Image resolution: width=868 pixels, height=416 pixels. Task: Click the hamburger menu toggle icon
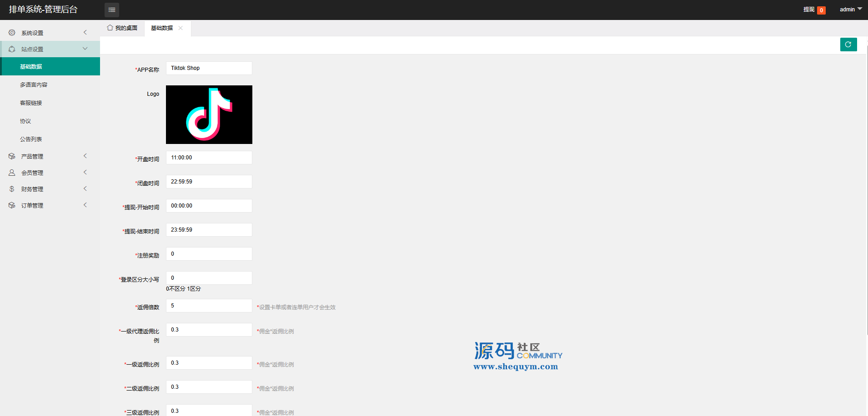pos(112,10)
